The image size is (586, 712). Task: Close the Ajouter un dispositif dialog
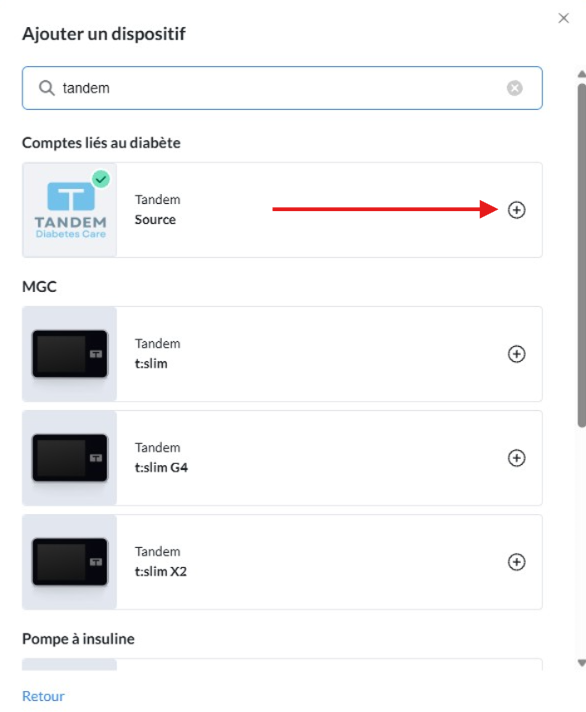[x=563, y=18]
